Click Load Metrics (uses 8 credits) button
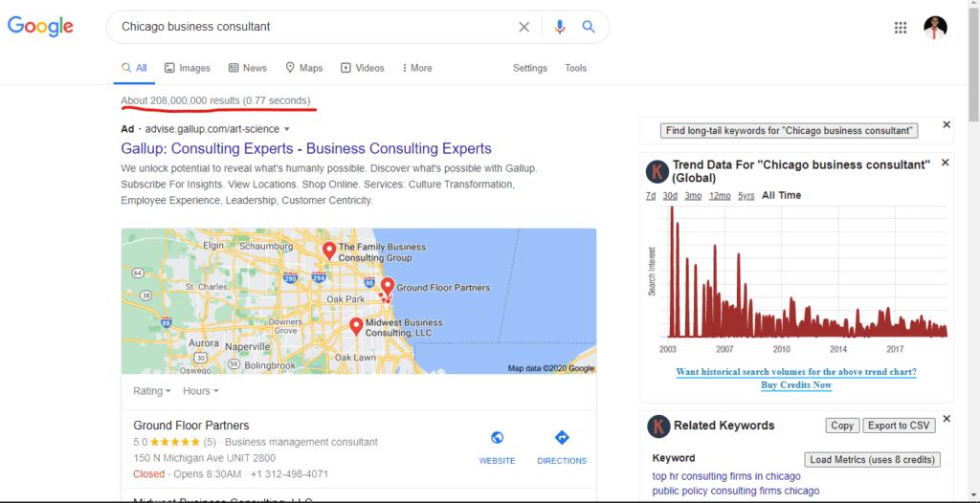 (x=872, y=460)
